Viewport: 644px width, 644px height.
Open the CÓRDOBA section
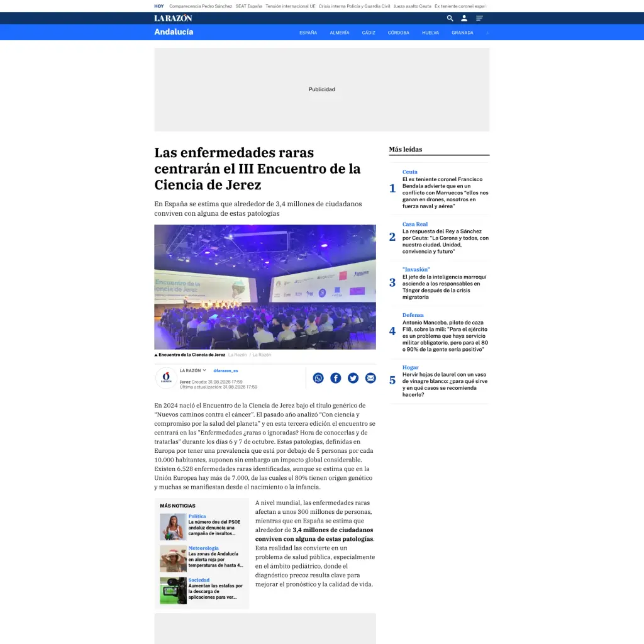pos(398,33)
